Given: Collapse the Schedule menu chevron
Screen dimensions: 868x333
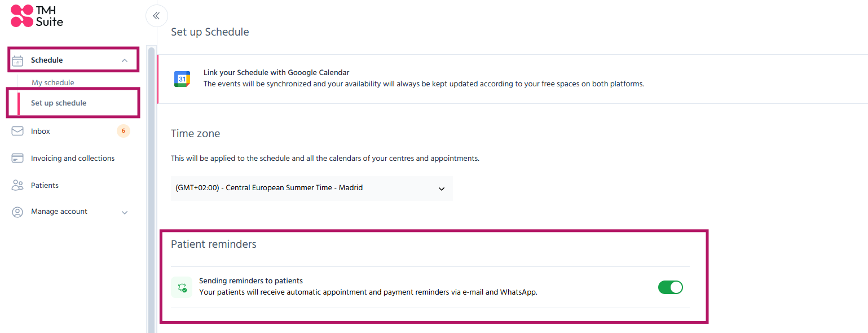Looking at the screenshot, I should point(125,60).
